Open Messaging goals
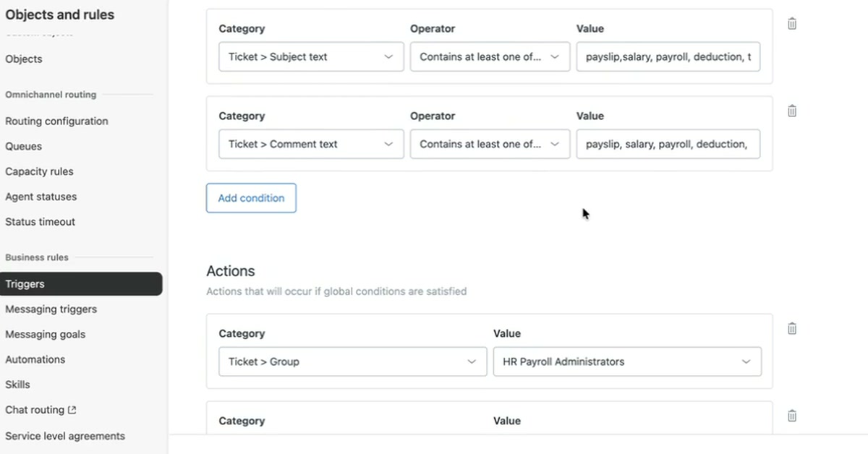 (45, 335)
